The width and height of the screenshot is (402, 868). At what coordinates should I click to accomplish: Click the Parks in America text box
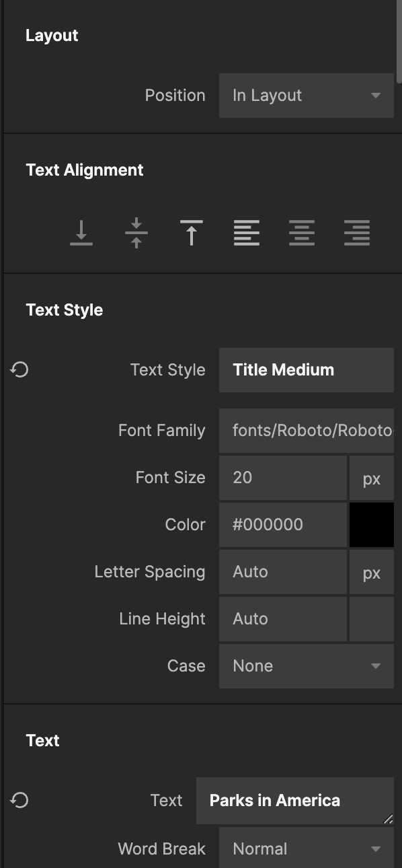(295, 801)
